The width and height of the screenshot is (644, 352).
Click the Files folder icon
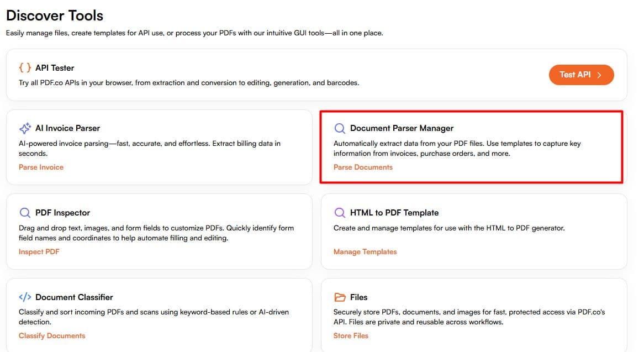(x=339, y=297)
